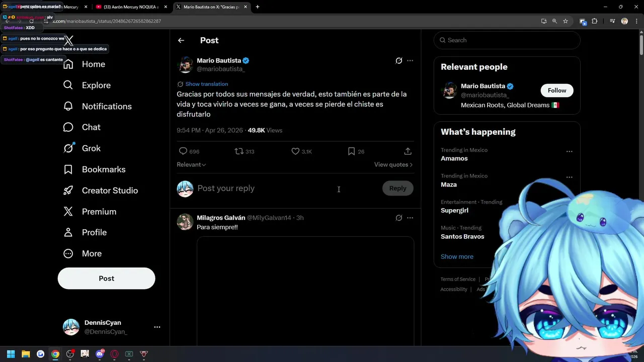Open the Chrome three-dot menu
This screenshot has height=362, width=644.
(x=635, y=21)
